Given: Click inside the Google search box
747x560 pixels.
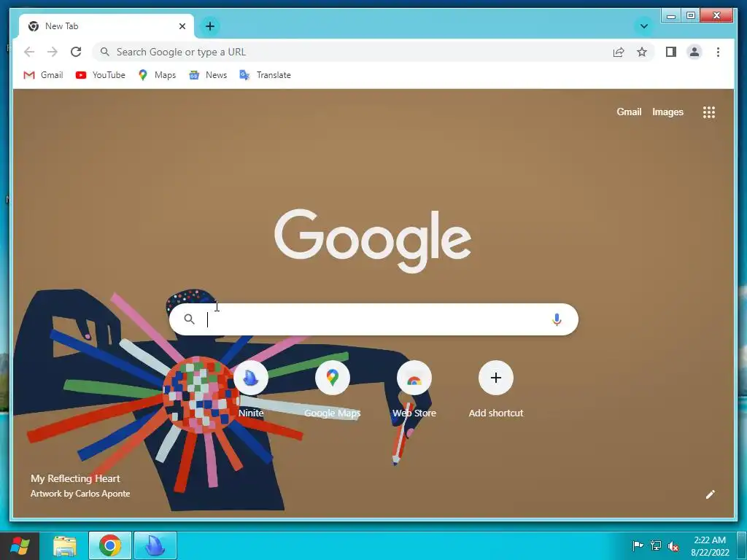Looking at the screenshot, I should 373,319.
